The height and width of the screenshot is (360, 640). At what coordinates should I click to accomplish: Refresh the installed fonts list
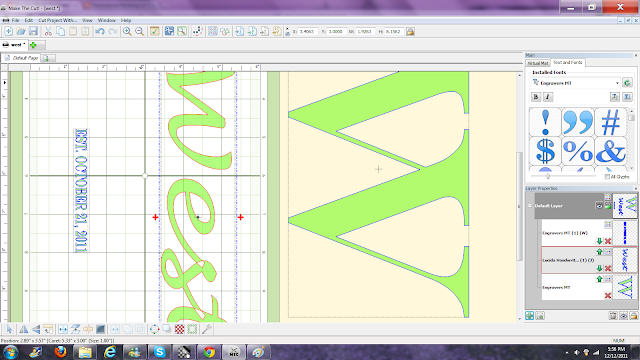tap(627, 82)
